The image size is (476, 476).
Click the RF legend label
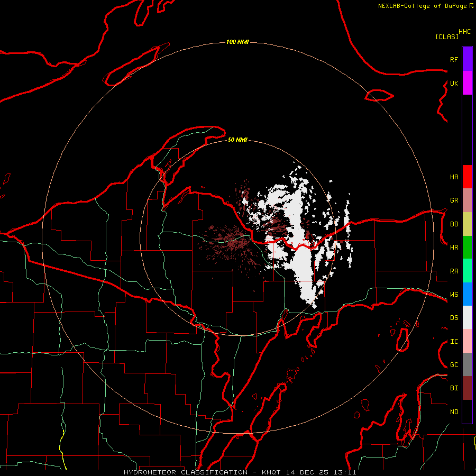tap(454, 59)
